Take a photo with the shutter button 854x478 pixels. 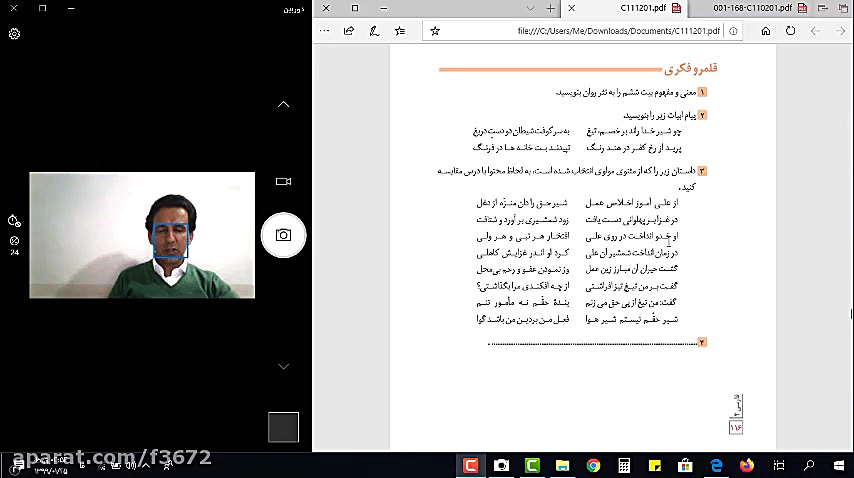point(283,235)
